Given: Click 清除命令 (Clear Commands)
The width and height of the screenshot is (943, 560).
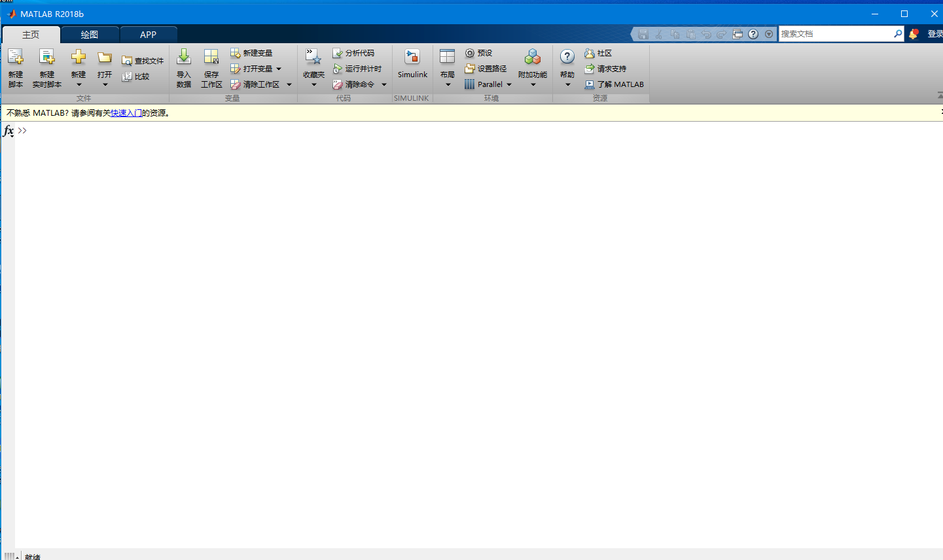Looking at the screenshot, I should coord(353,84).
